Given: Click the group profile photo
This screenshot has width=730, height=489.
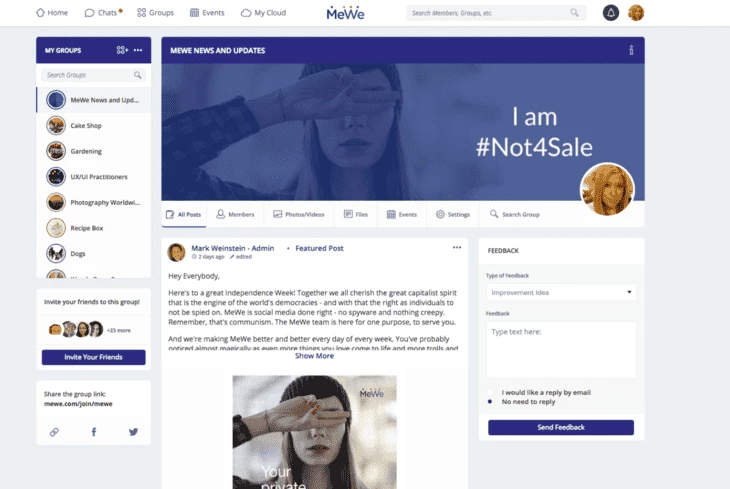Looking at the screenshot, I should point(607,189).
